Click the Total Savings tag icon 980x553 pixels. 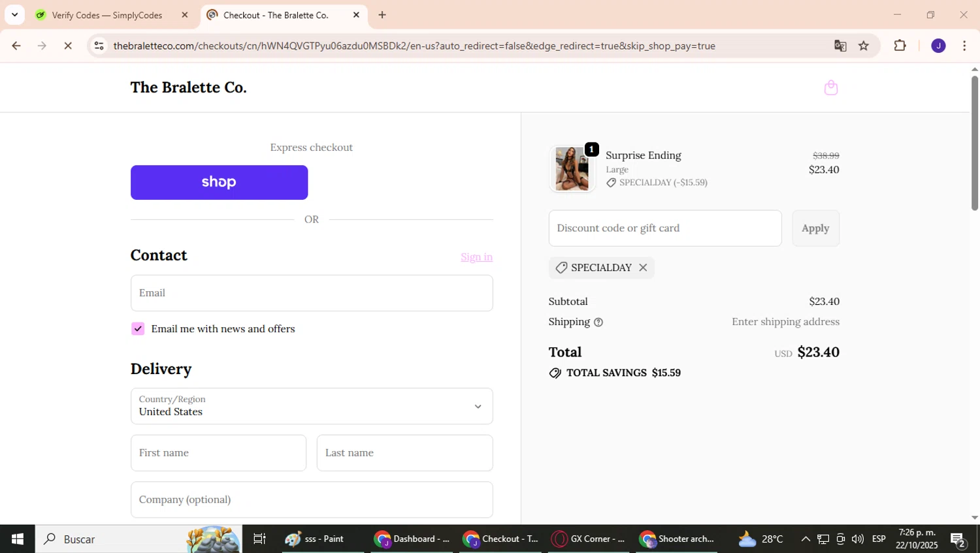pyautogui.click(x=555, y=373)
